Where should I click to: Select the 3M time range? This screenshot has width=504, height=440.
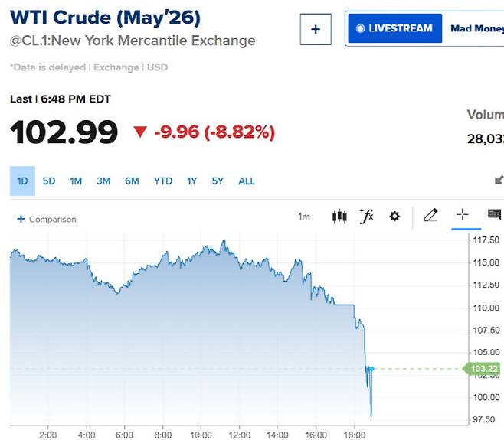click(x=103, y=181)
